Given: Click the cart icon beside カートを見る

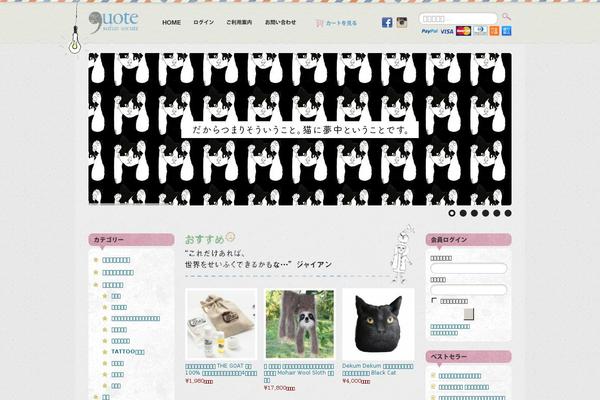Looking at the screenshot, I should (320, 23).
